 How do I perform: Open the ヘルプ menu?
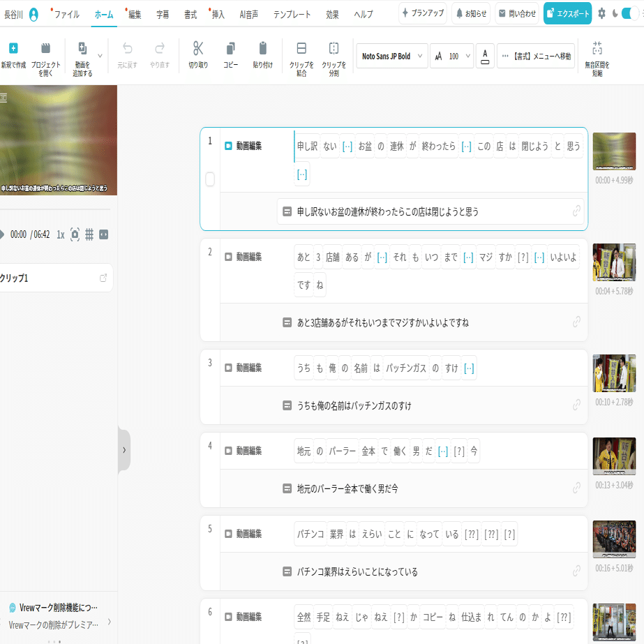[364, 15]
